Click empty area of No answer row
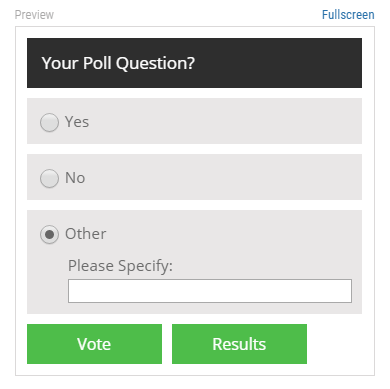390x389 pixels. coord(227,177)
